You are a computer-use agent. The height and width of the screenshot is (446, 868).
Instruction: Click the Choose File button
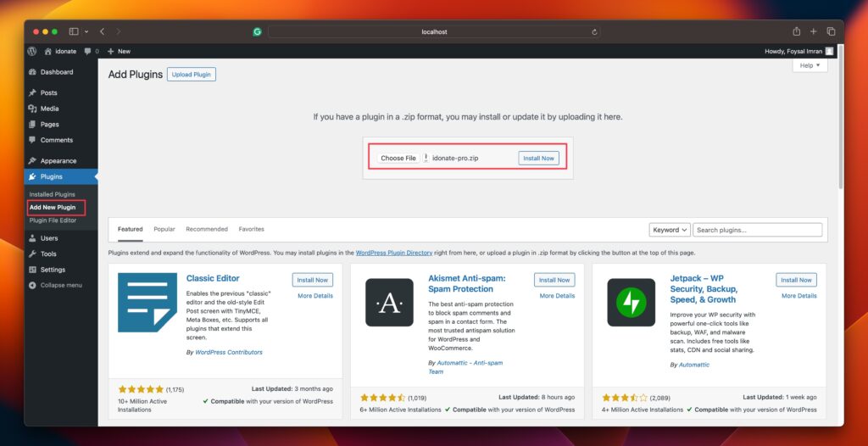[398, 158]
